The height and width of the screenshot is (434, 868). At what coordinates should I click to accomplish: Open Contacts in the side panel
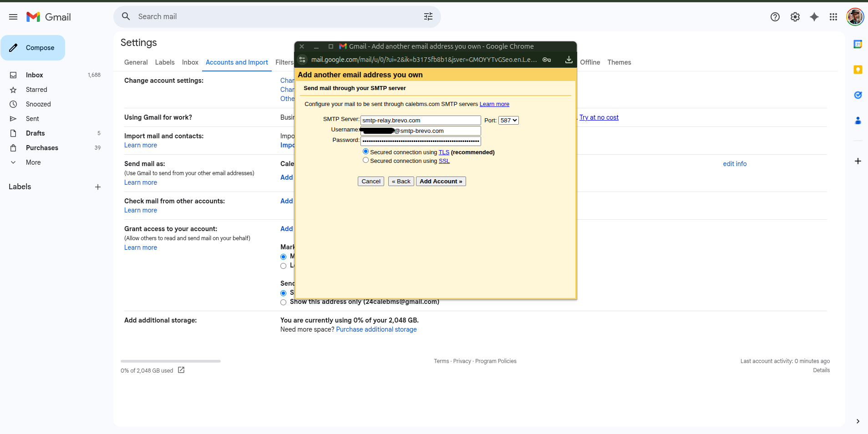pyautogui.click(x=858, y=121)
